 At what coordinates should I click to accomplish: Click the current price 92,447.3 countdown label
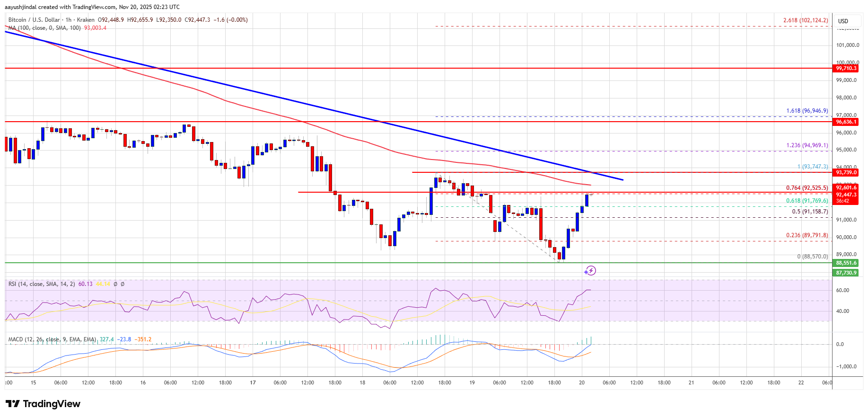click(846, 197)
